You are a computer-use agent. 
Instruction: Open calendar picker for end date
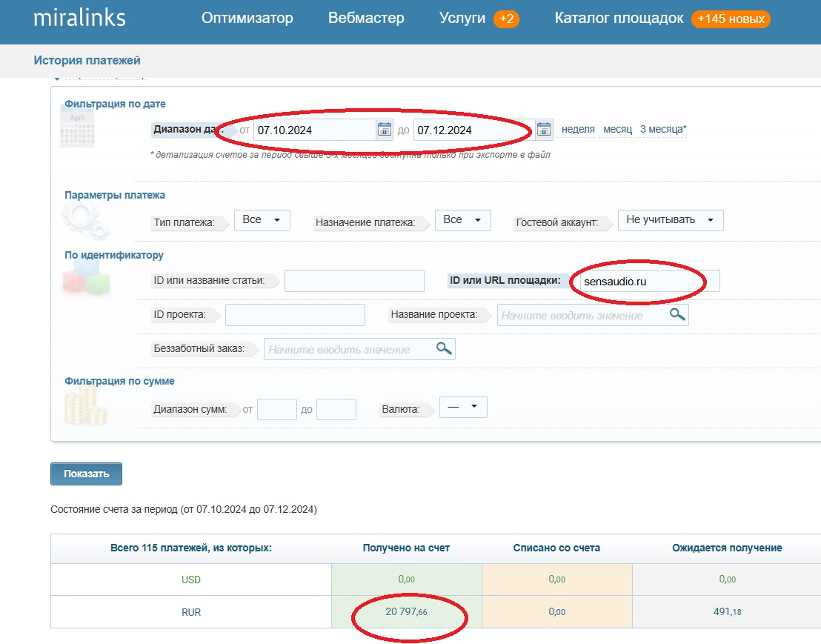point(544,130)
